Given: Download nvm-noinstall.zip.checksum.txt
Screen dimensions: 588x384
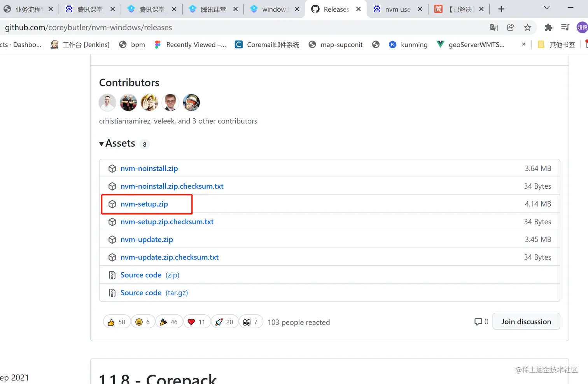Looking at the screenshot, I should (172, 186).
